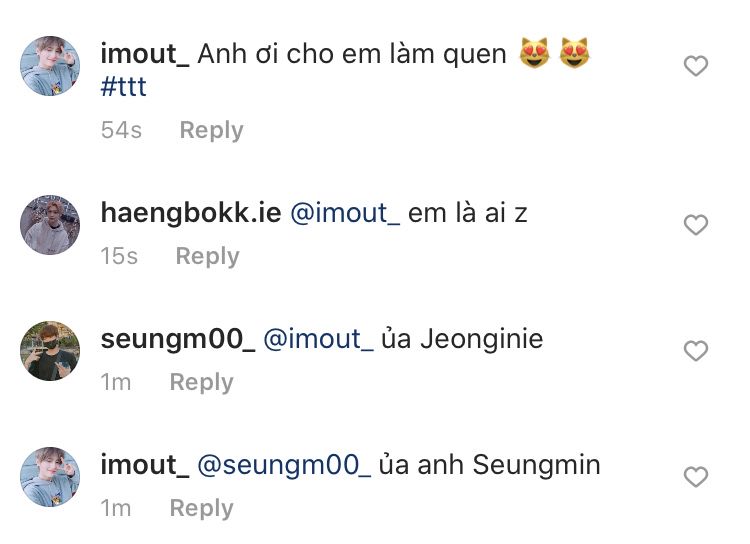Open @imout_ mention in haengbokk.ie's comment

pos(344,213)
